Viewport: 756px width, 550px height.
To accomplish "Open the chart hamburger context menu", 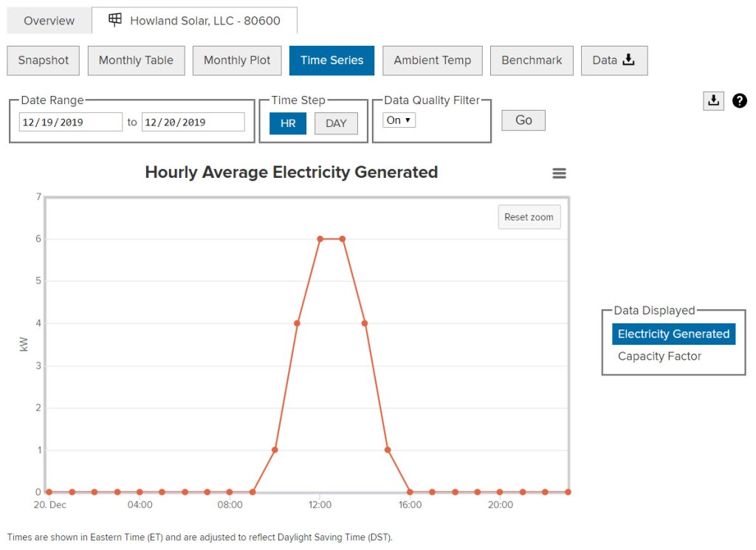I will [x=559, y=173].
